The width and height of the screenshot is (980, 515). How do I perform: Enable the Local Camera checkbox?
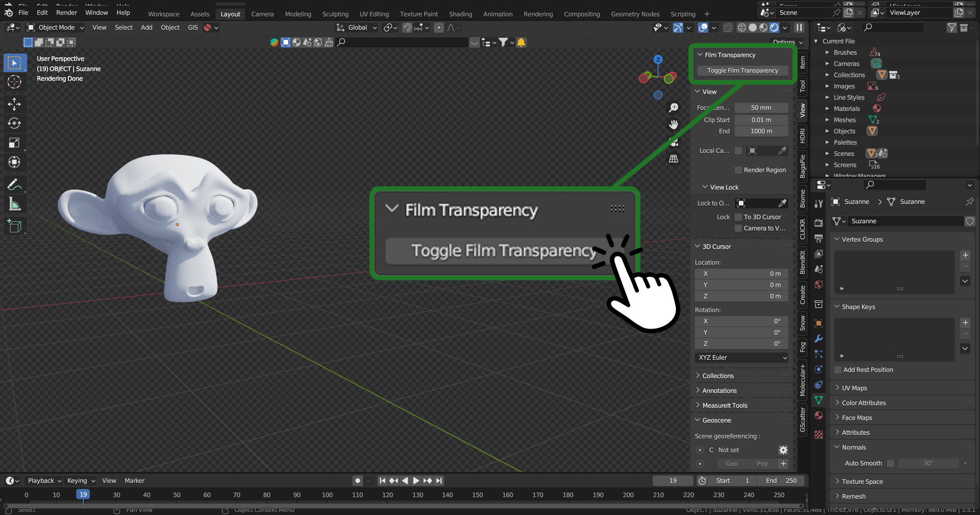point(738,151)
